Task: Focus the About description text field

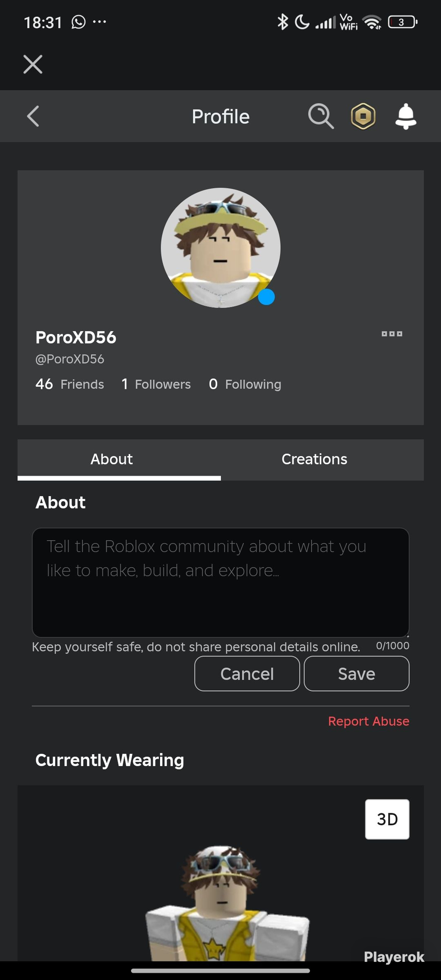Action: pos(220,582)
